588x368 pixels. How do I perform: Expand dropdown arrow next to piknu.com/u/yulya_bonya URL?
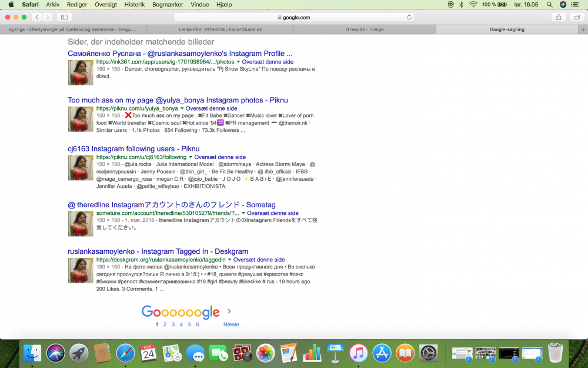coord(182,108)
